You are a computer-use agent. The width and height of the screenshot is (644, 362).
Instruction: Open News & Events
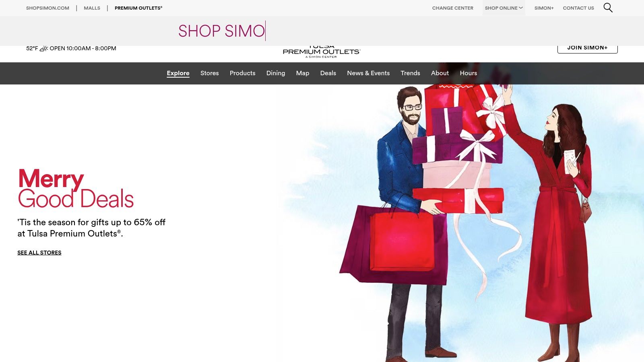368,73
